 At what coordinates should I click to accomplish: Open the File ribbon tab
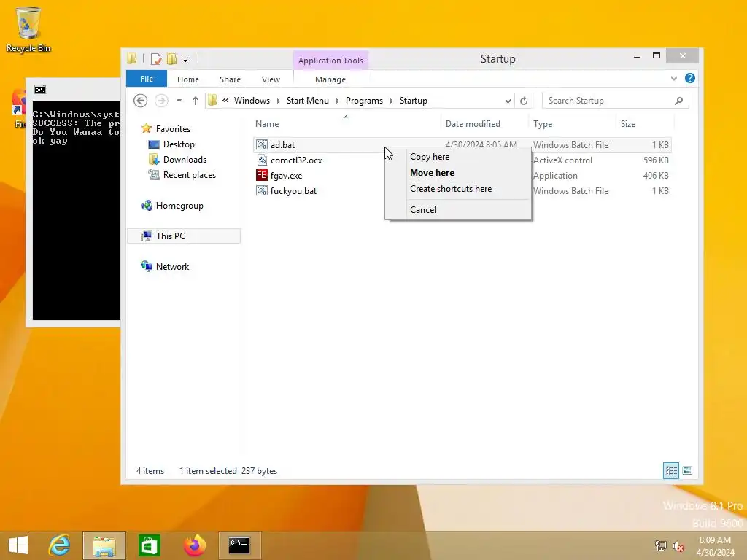tap(146, 79)
